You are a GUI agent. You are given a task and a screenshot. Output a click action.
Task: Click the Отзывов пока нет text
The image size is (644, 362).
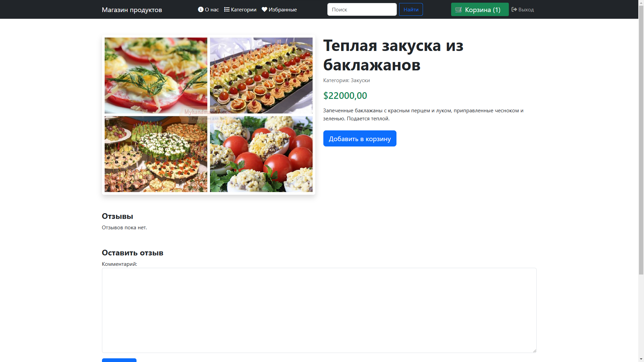[124, 227]
